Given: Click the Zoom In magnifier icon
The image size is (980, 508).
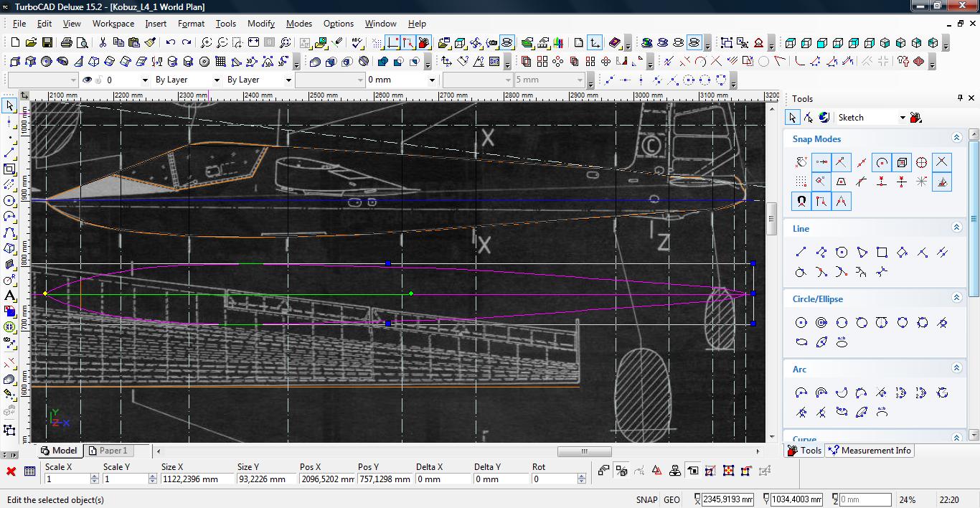Looking at the screenshot, I should (x=206, y=43).
